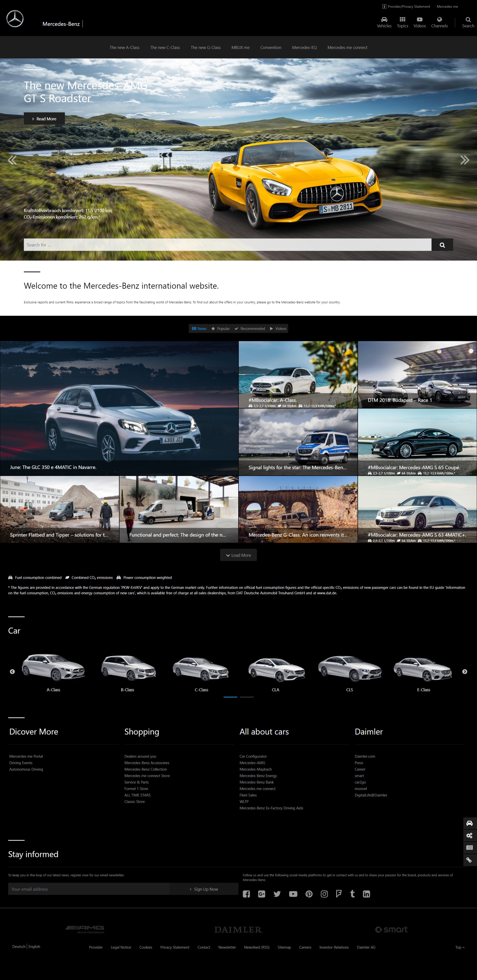The image size is (477, 980).
Task: Switch language to Deutsch
Action: [x=19, y=946]
